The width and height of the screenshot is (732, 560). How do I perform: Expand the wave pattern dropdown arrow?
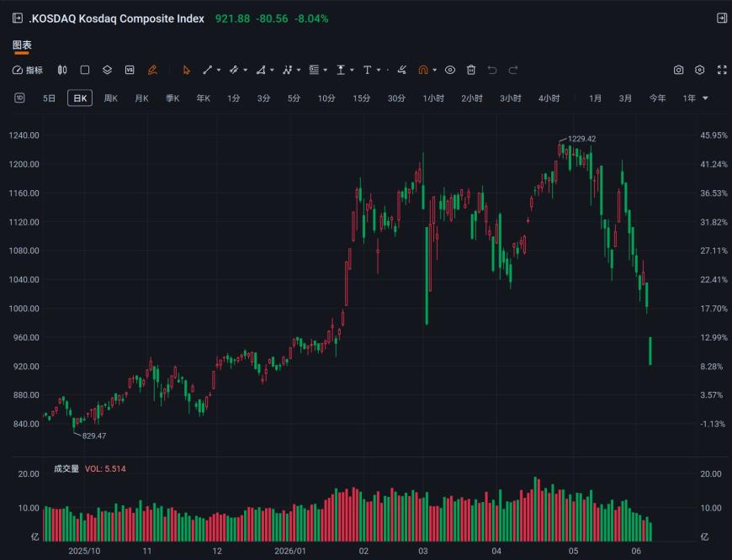click(299, 70)
